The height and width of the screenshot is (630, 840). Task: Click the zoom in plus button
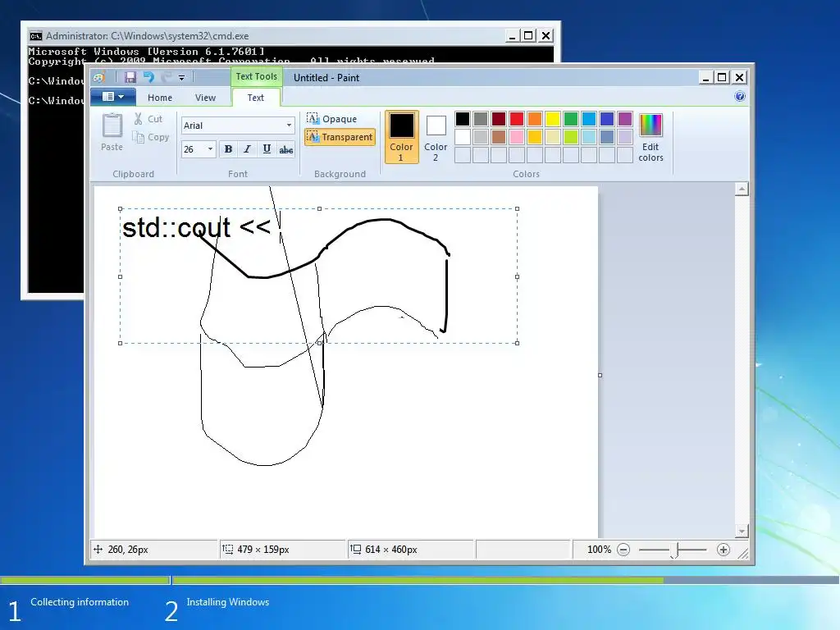click(724, 550)
